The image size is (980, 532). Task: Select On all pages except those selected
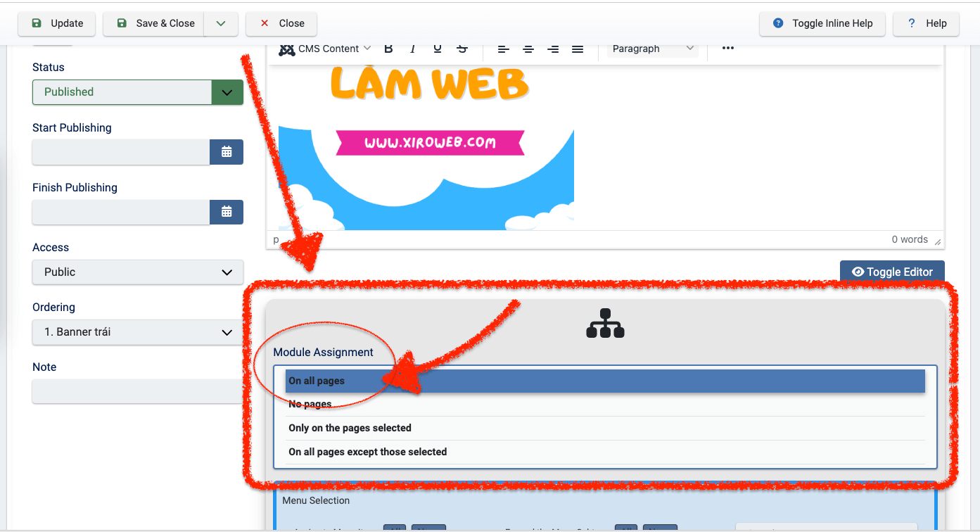(x=605, y=452)
